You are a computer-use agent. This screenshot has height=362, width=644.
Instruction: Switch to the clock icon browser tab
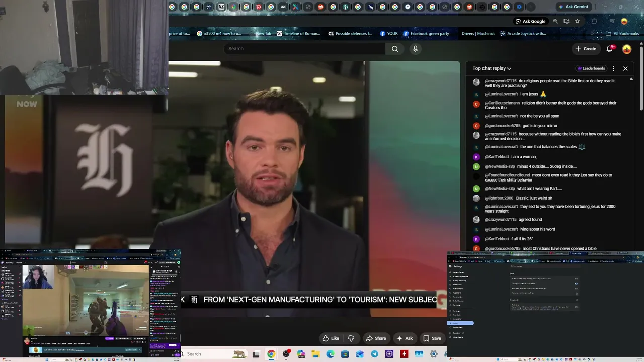408,7
